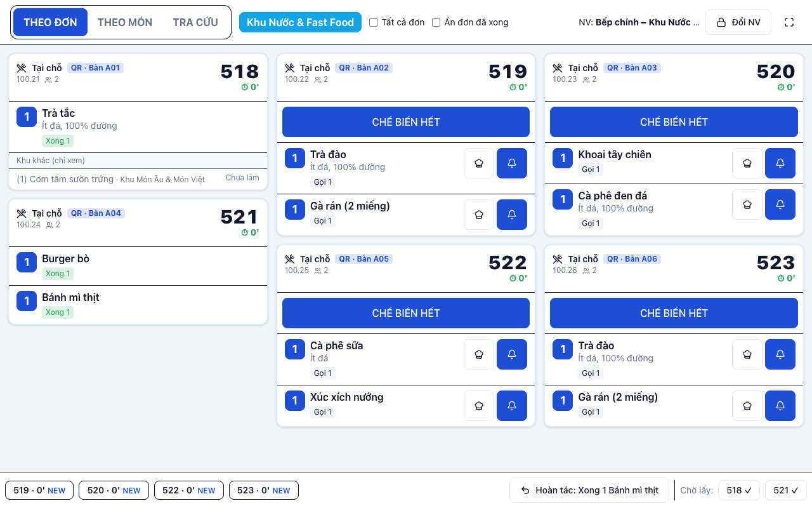Check Ẩn đơn đã xong option

[436, 22]
